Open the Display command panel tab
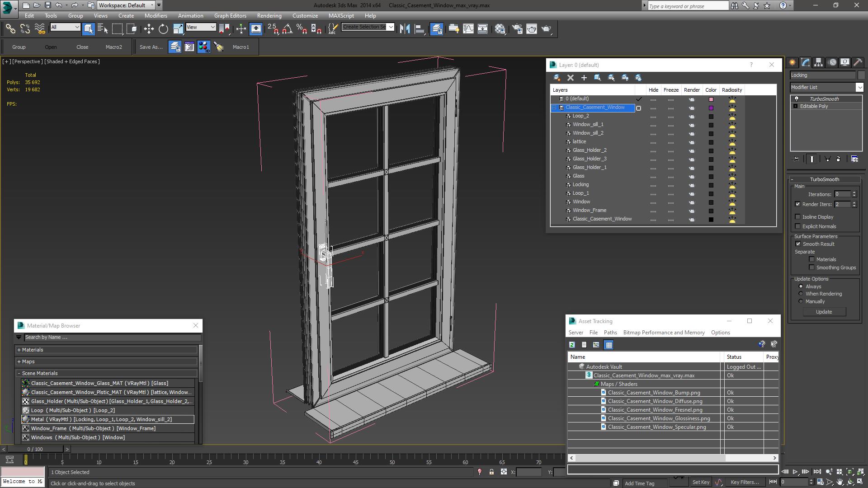Image resolution: width=868 pixels, height=488 pixels. pos(845,62)
